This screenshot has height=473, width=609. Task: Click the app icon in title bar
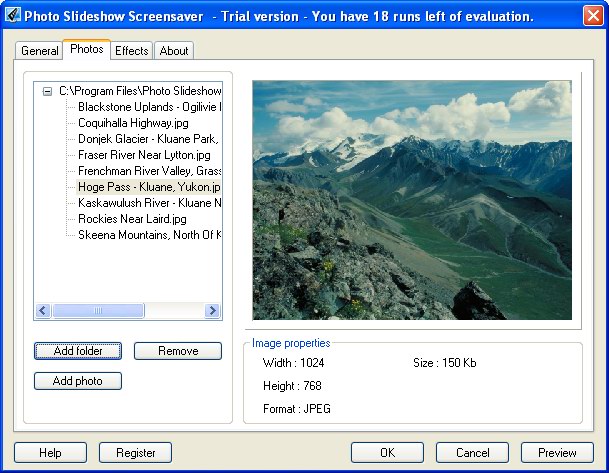point(13,15)
